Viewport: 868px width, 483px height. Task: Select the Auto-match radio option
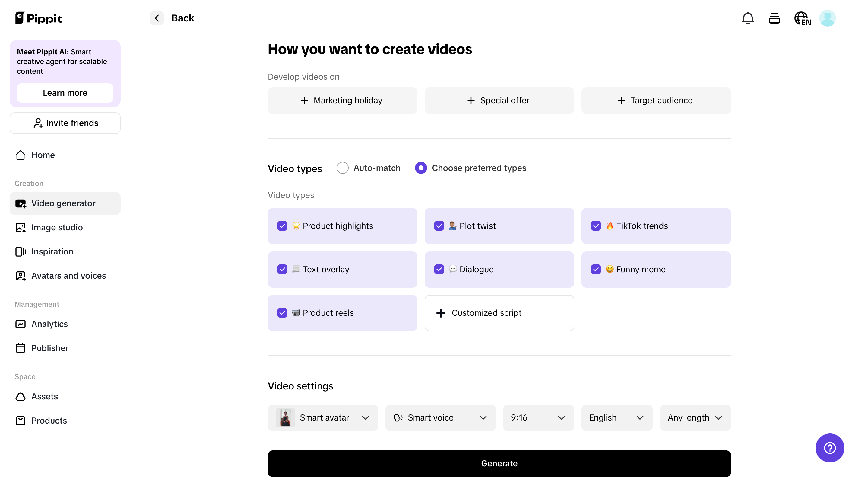pyautogui.click(x=342, y=168)
